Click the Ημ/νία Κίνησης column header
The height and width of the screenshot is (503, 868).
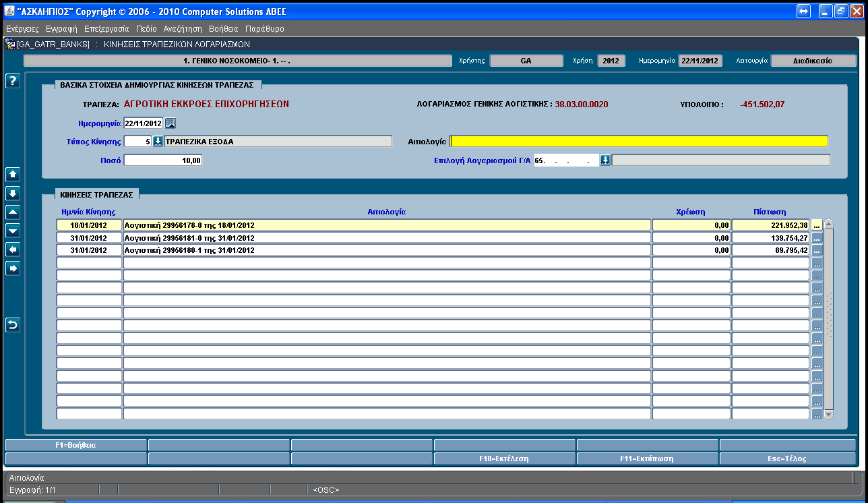[88, 212]
